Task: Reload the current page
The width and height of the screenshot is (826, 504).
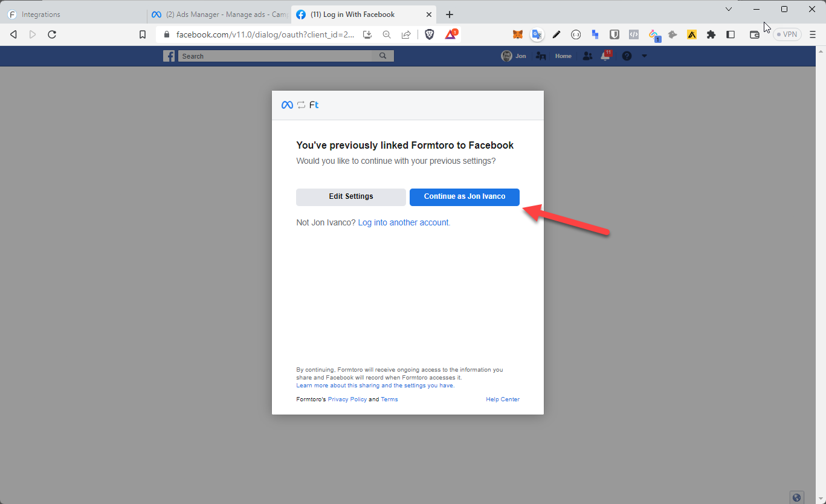Action: [x=52, y=34]
